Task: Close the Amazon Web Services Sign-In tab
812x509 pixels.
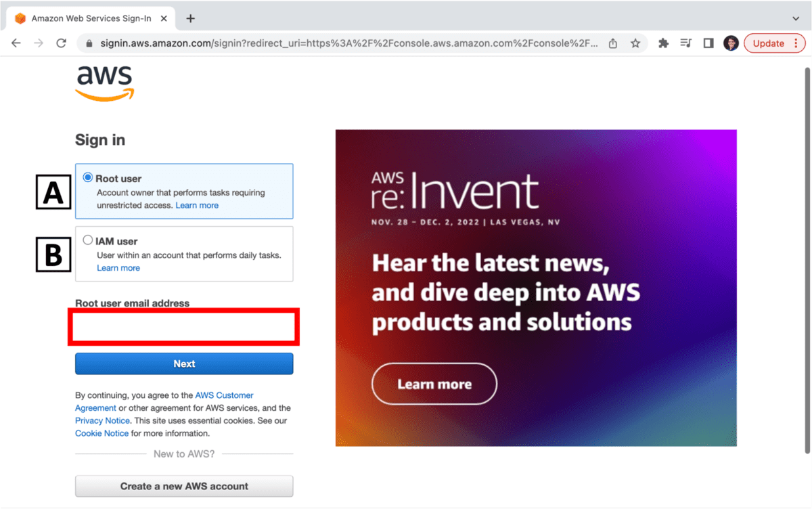Action: pyautogui.click(x=165, y=18)
